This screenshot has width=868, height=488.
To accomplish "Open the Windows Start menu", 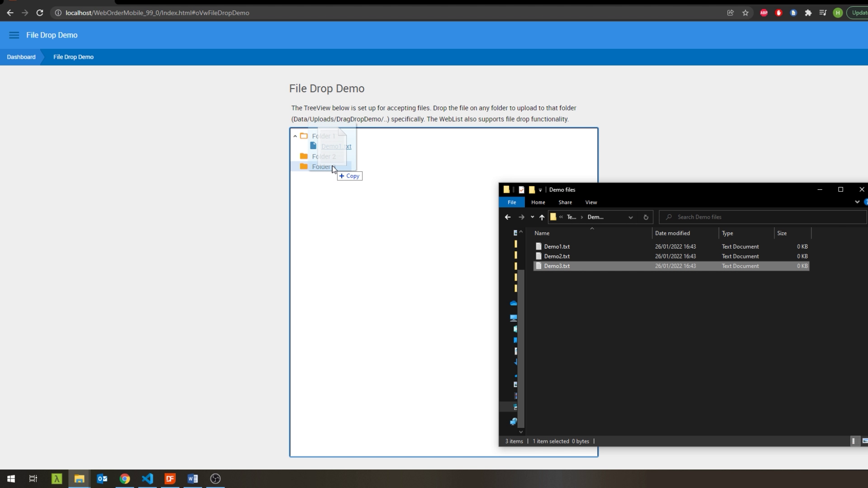I will point(11,479).
